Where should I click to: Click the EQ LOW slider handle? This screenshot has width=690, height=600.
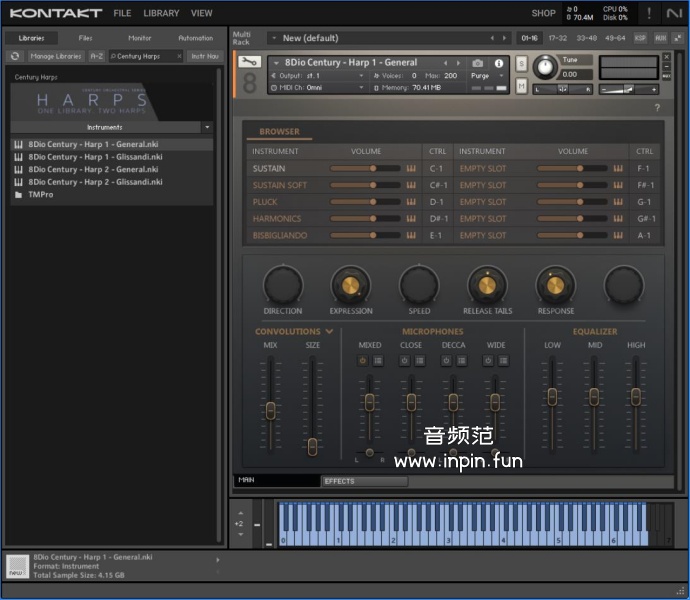552,397
